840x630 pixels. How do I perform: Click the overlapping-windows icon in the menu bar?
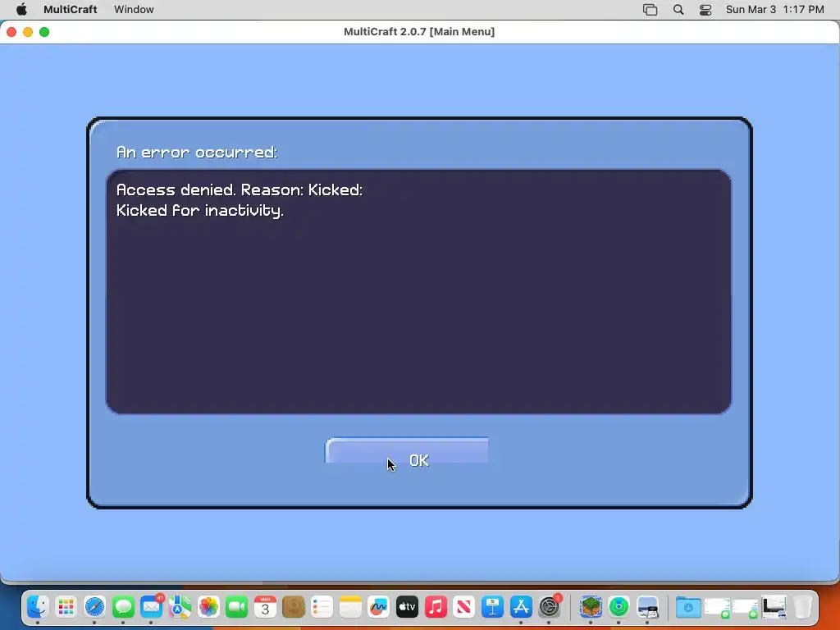[x=650, y=10]
